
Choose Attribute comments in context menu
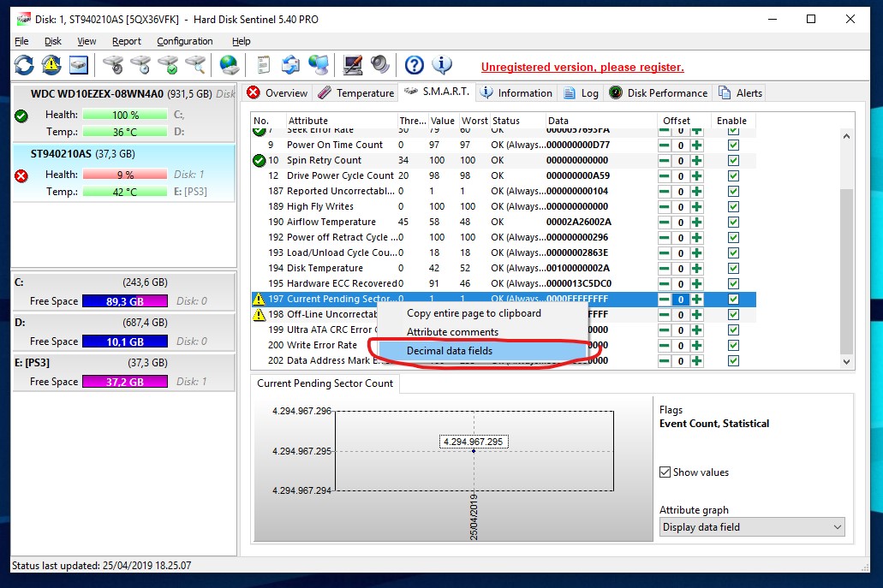(x=482, y=332)
